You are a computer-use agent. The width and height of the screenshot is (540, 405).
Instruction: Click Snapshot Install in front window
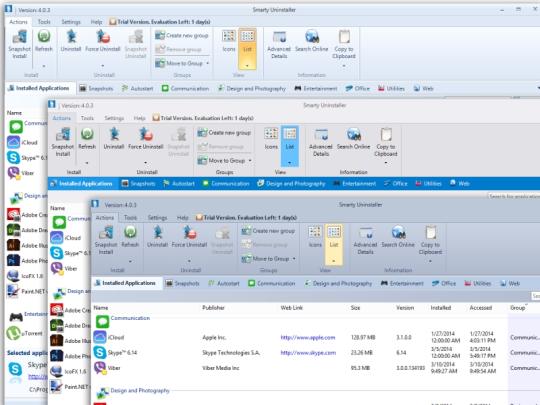106,240
